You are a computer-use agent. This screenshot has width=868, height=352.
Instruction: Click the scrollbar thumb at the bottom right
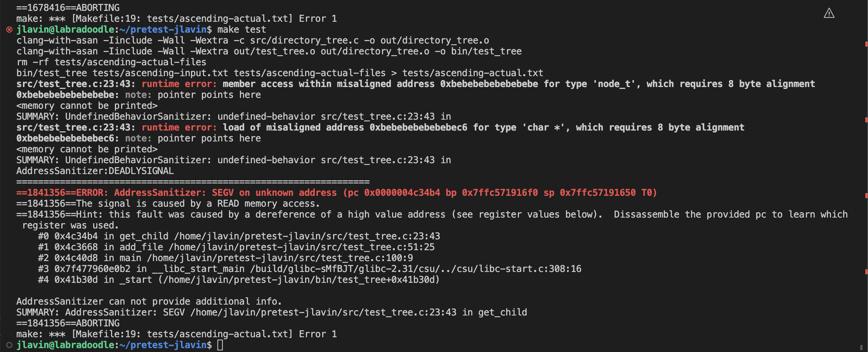[861, 347]
